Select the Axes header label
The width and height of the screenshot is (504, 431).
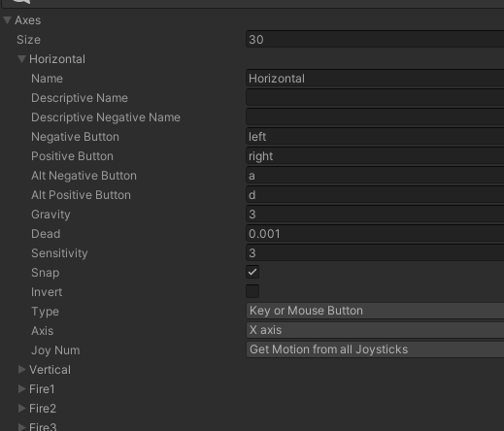pyautogui.click(x=28, y=20)
